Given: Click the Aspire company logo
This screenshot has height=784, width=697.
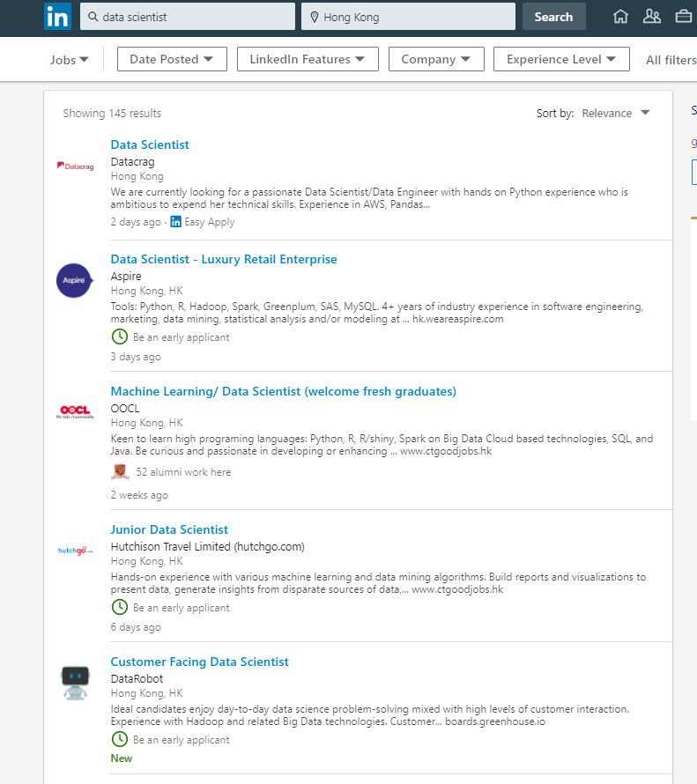Looking at the screenshot, I should point(75,280).
